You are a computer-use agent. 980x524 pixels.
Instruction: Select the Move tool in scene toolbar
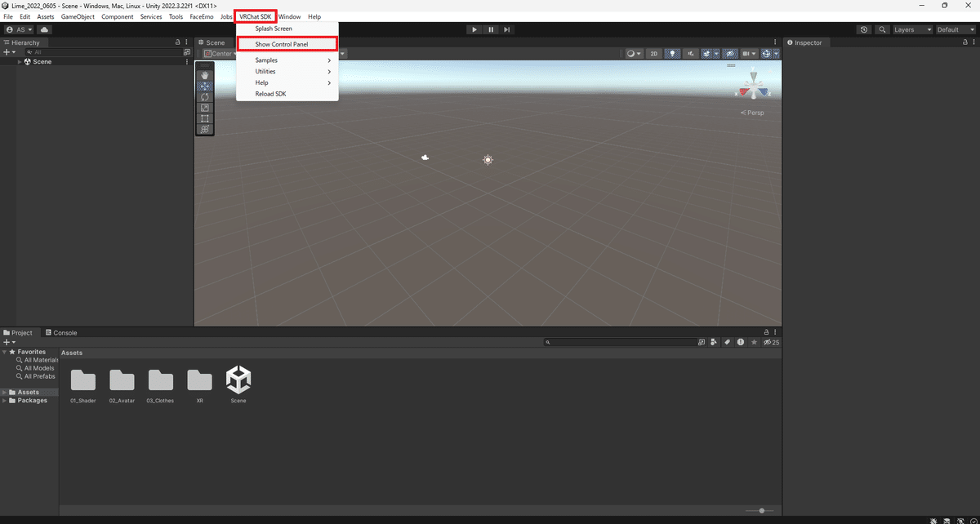click(x=205, y=86)
